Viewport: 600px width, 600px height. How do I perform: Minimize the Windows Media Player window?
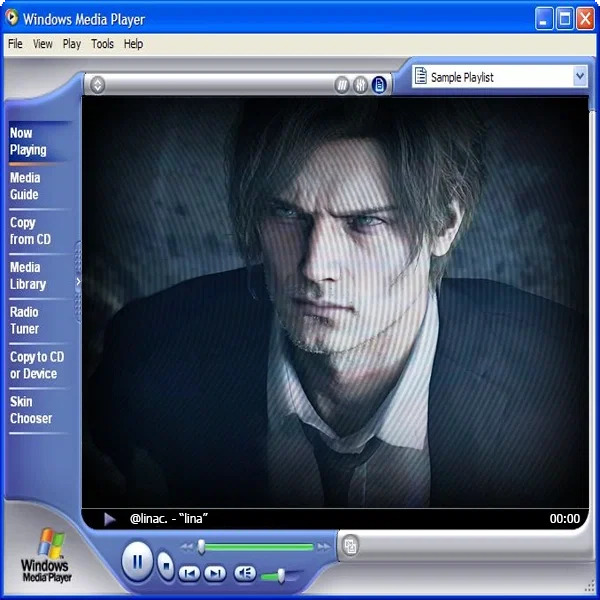(543, 18)
